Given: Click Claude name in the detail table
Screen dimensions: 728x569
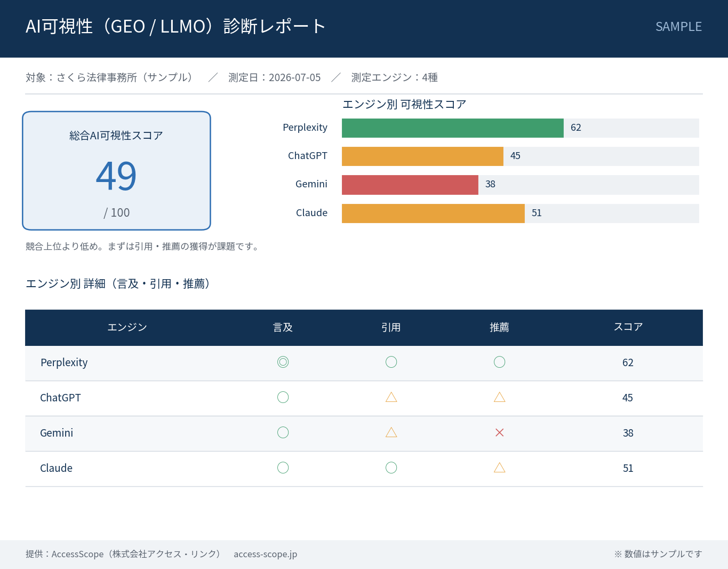Looking at the screenshot, I should 56,468.
